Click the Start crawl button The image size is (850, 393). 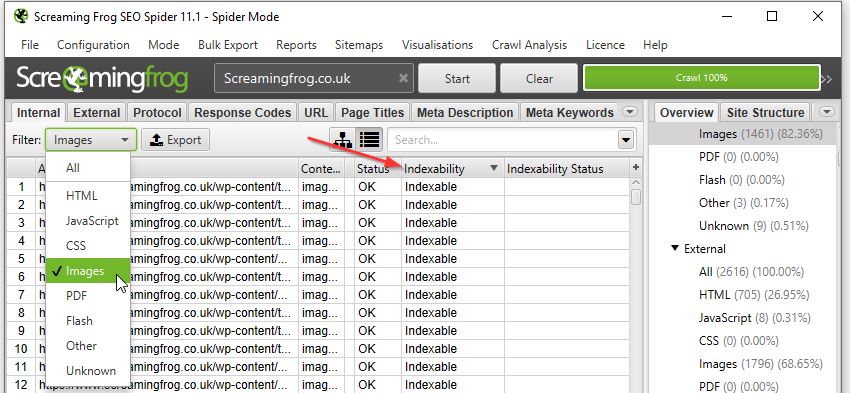(x=457, y=79)
